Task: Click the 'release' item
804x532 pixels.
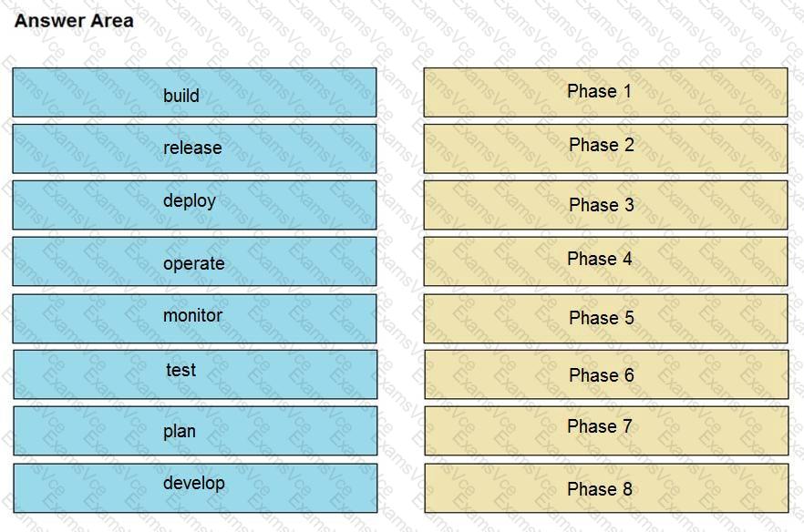Action: pyautogui.click(x=194, y=148)
